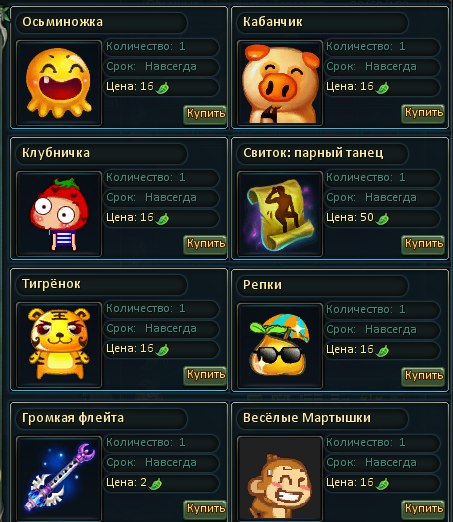Screen dimensions: 453x522
Task: Select the Тигрёнок tiger cub icon
Action: point(59,345)
